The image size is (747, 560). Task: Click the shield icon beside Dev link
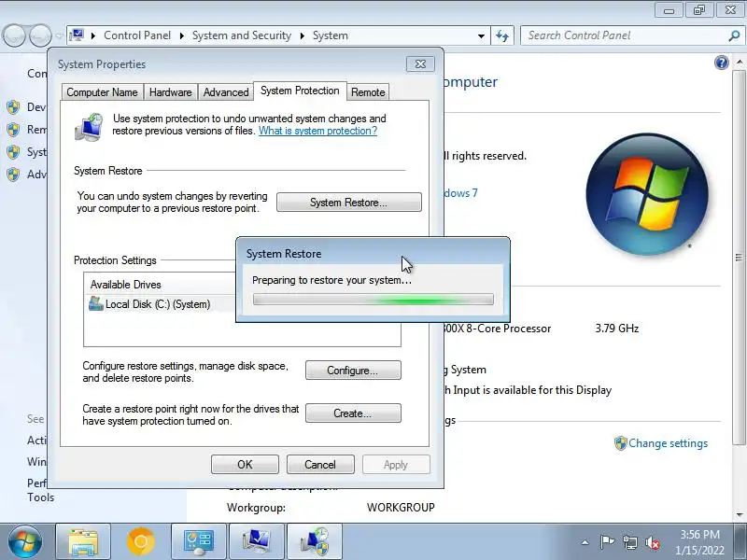14,107
